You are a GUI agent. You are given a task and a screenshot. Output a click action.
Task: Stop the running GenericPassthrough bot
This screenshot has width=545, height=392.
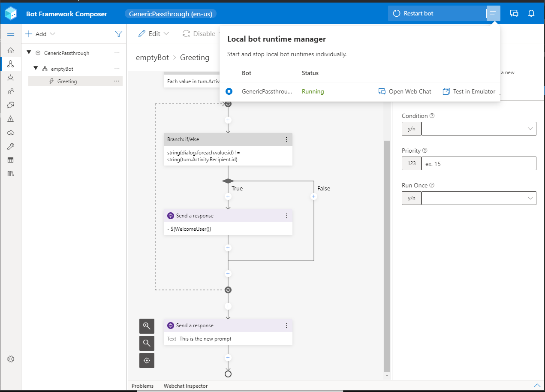pos(229,91)
